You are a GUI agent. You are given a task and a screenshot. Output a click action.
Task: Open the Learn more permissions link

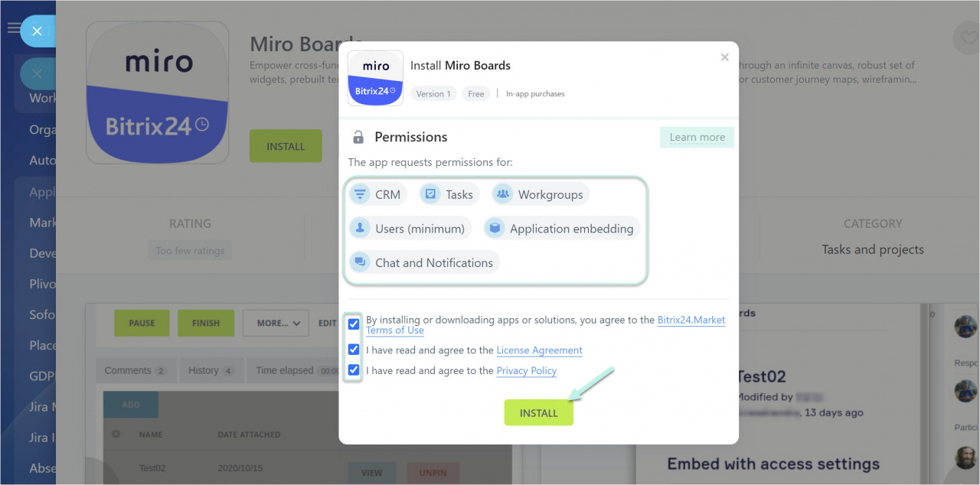click(697, 137)
